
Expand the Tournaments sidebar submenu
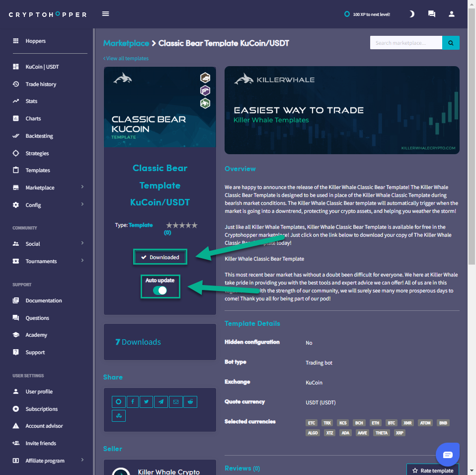pos(82,261)
